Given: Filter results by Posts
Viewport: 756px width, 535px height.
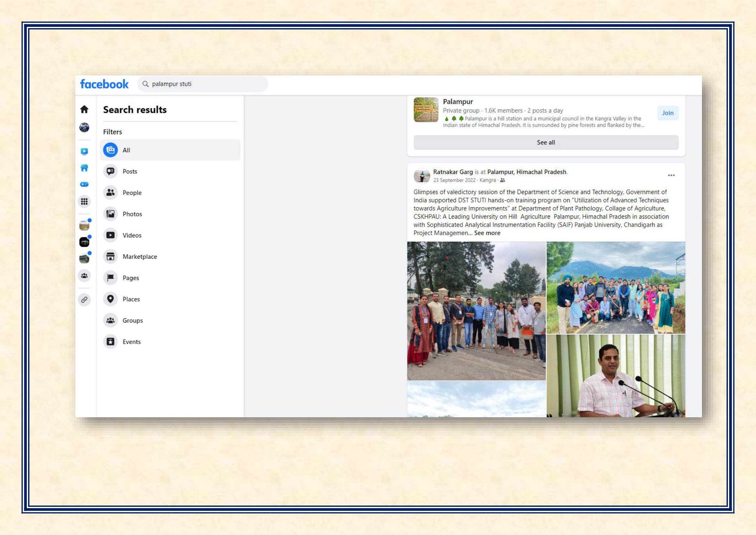Looking at the screenshot, I should (170, 171).
